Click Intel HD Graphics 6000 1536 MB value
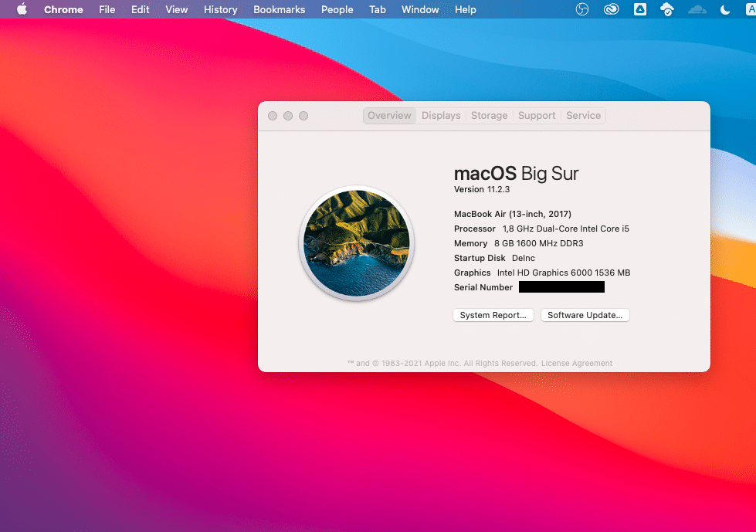Screen dimensions: 756x532 click(564, 273)
